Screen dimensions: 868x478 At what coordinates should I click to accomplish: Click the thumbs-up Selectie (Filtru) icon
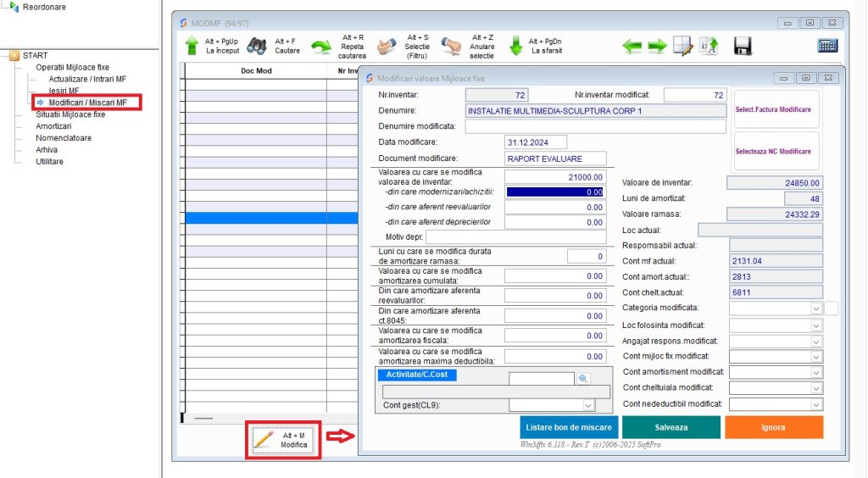(x=387, y=47)
